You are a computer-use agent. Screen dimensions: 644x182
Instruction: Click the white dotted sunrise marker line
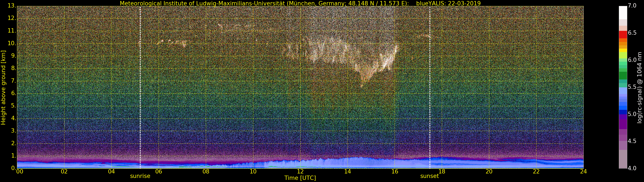click(140, 87)
